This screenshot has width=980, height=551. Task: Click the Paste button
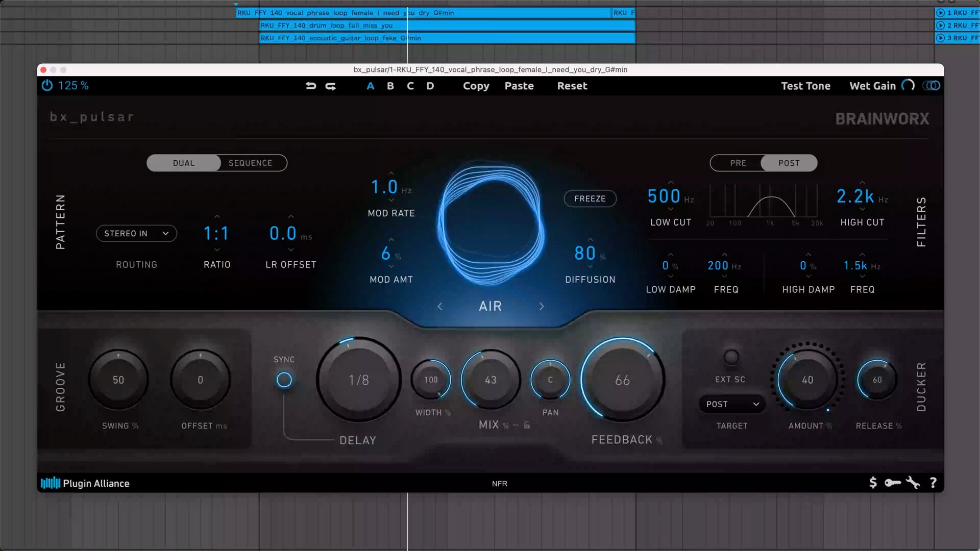point(519,86)
